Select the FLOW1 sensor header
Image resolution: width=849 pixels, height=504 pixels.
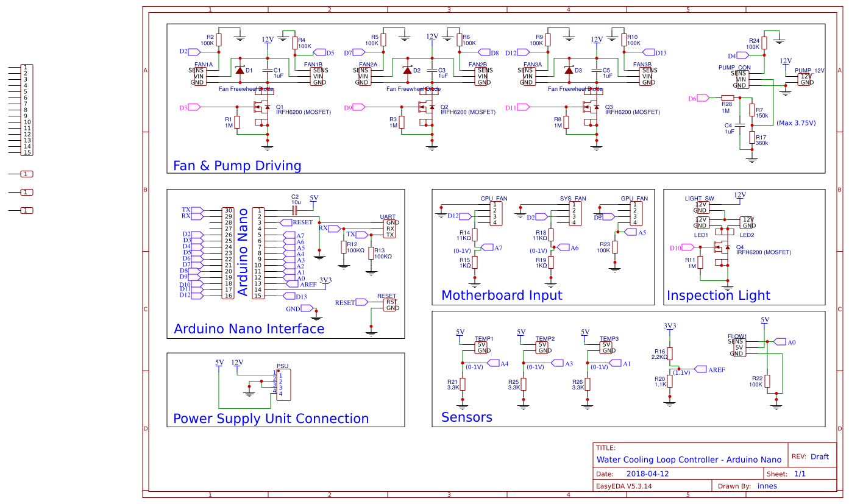739,346
